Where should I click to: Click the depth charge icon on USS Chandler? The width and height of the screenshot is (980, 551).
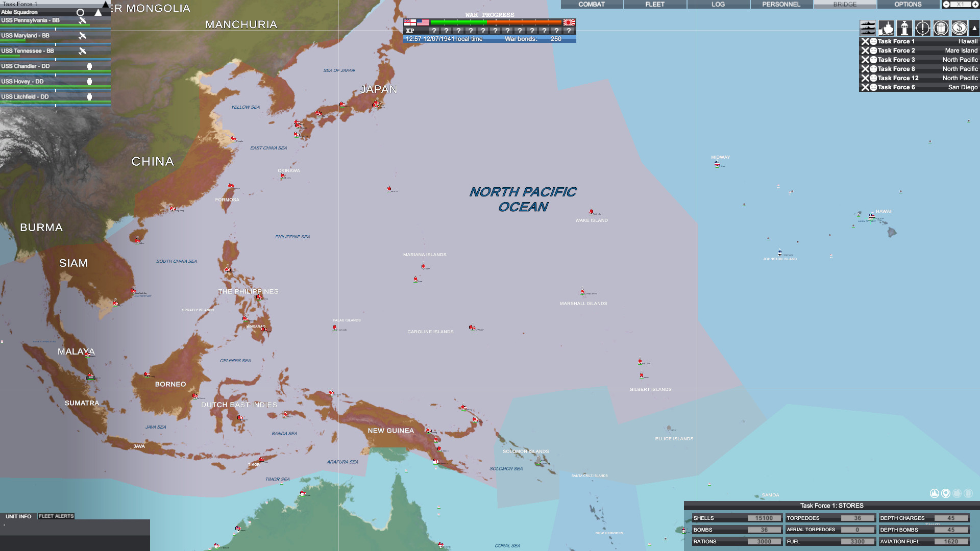click(89, 66)
